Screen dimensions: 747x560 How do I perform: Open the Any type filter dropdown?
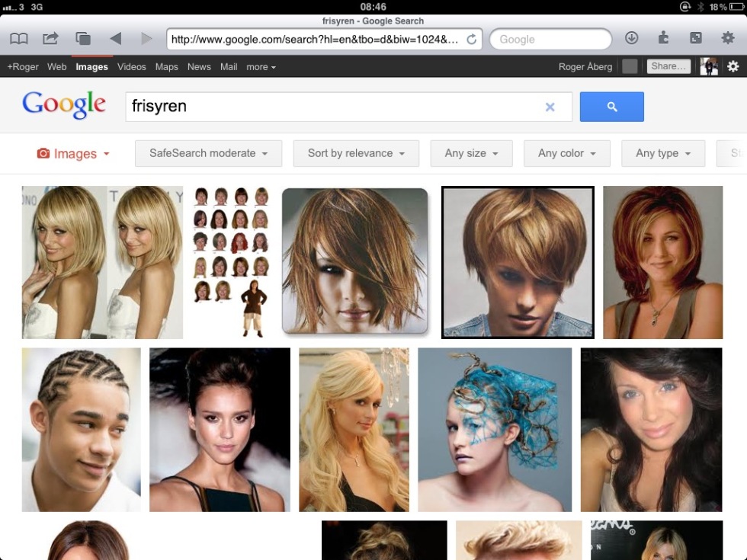pyautogui.click(x=662, y=153)
